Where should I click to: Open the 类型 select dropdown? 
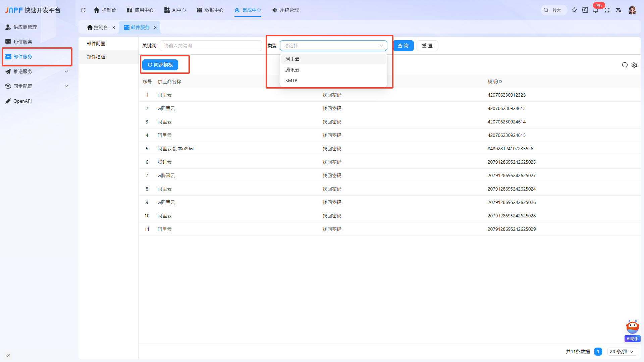(333, 46)
